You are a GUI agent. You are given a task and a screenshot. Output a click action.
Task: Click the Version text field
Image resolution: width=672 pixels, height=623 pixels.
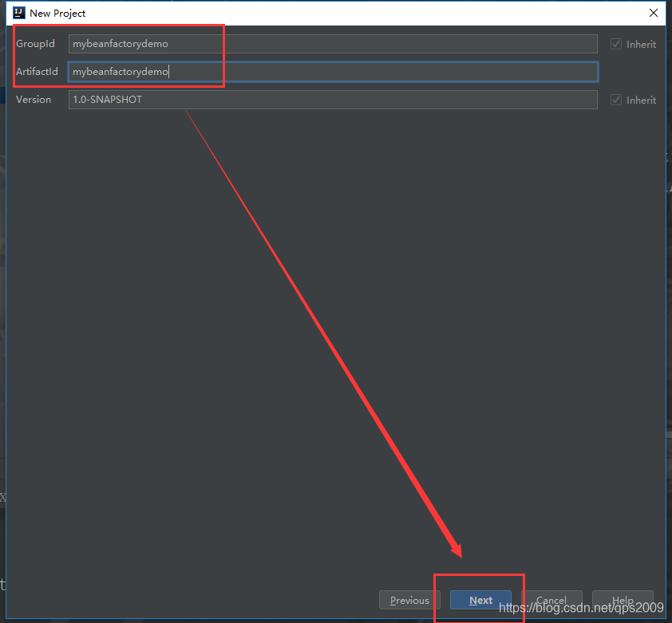pos(333,100)
